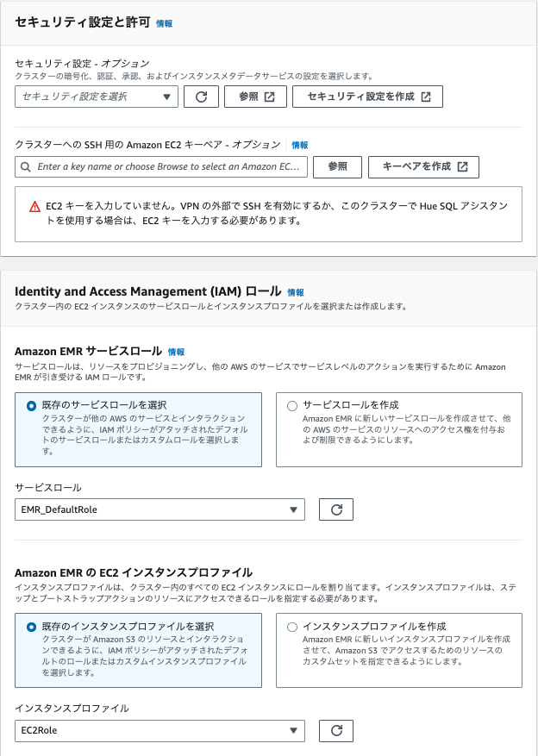
Task: Open 情報 link next to Amazon EMR サービスロール
Action: pyautogui.click(x=176, y=352)
